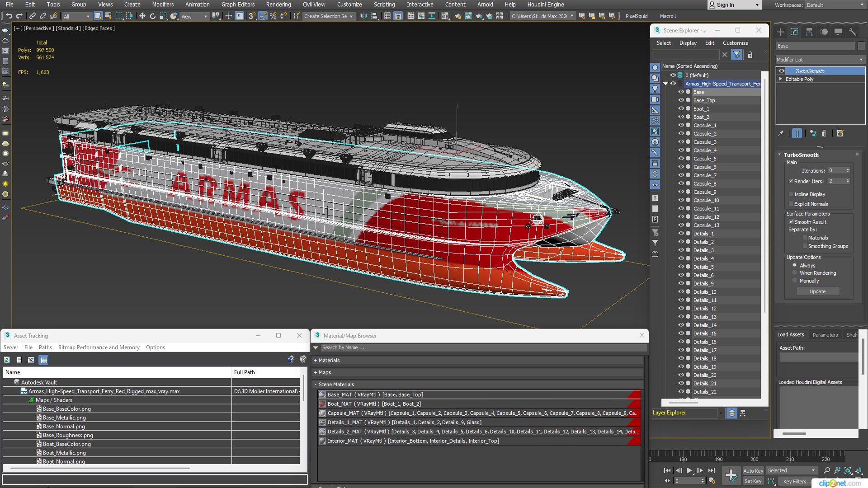Enable the Isoline Display checkbox
The image size is (868, 488).
(791, 194)
